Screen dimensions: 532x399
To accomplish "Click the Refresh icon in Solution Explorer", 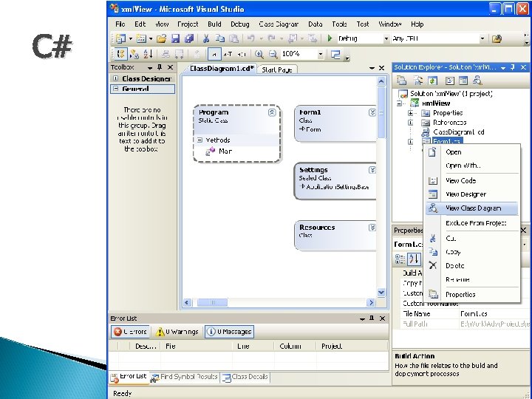I will tap(432, 81).
